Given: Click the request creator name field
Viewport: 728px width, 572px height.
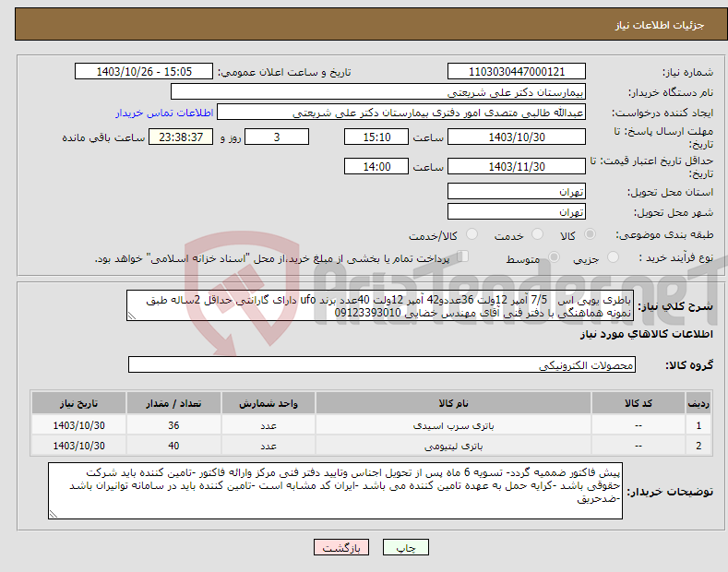Looking at the screenshot, I should [x=401, y=113].
